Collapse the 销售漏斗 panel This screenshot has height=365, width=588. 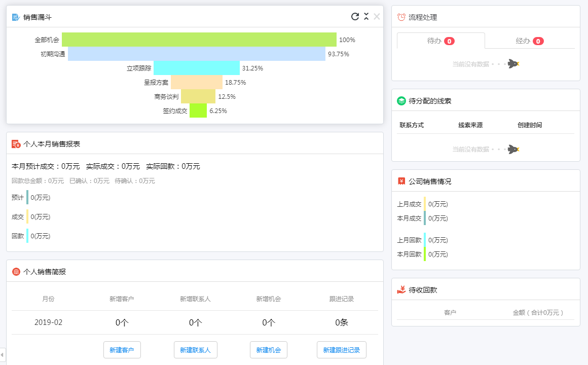[366, 17]
